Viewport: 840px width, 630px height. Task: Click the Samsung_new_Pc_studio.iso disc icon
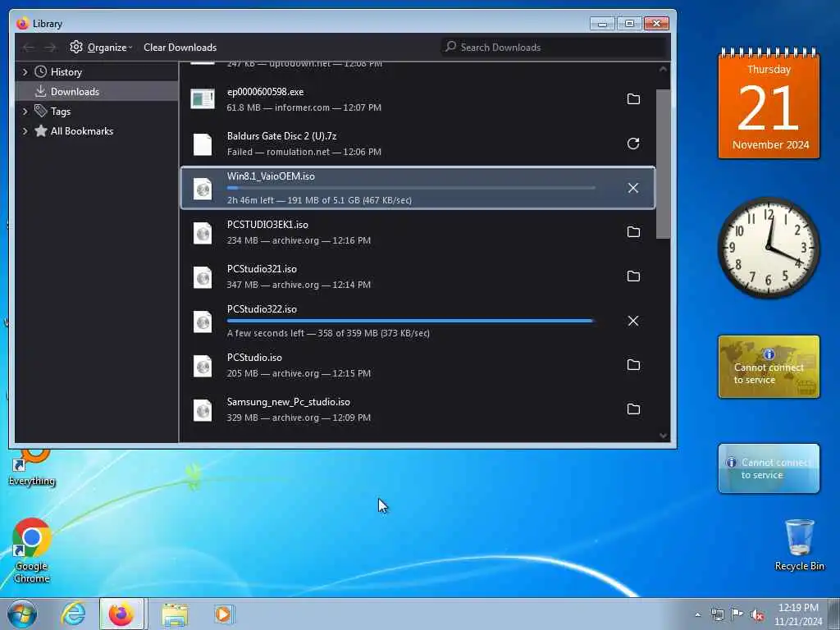point(203,410)
